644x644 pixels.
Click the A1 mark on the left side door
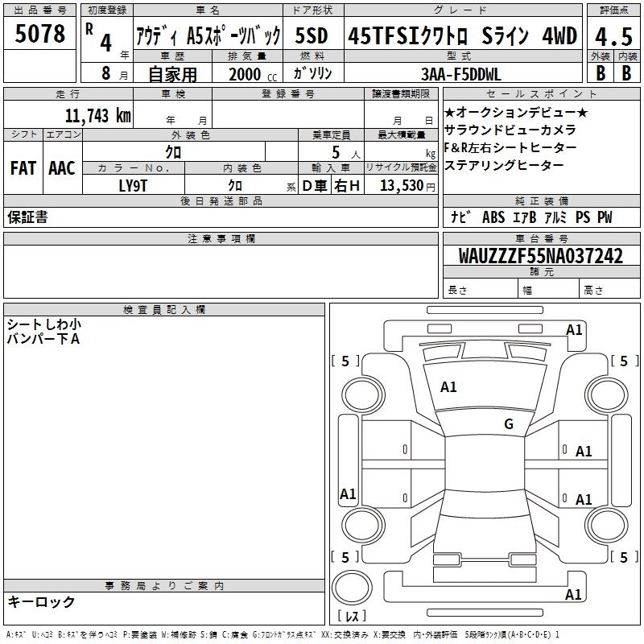click(x=348, y=494)
